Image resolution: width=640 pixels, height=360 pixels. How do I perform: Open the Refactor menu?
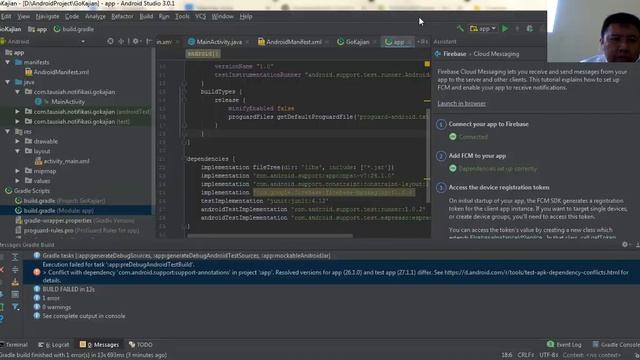coord(122,16)
